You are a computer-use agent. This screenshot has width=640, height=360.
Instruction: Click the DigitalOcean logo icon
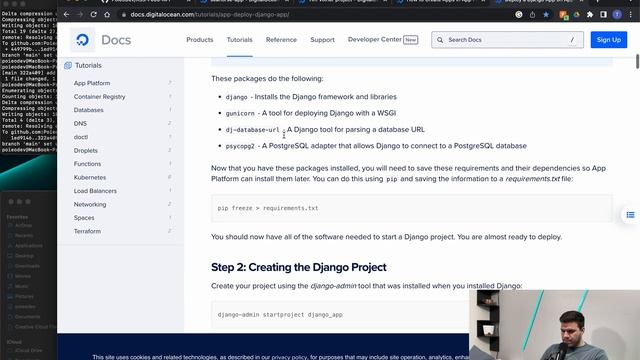82,40
